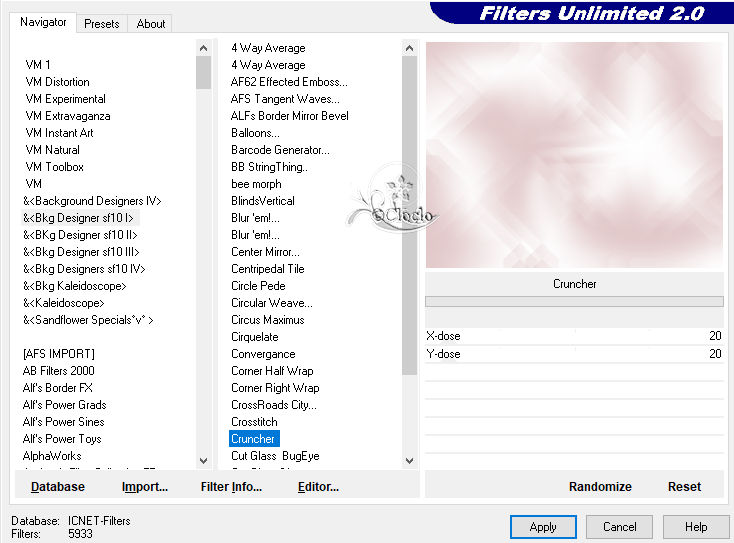The width and height of the screenshot is (734, 543).
Task: Open Help for the filter dialog
Action: pyautogui.click(x=696, y=527)
